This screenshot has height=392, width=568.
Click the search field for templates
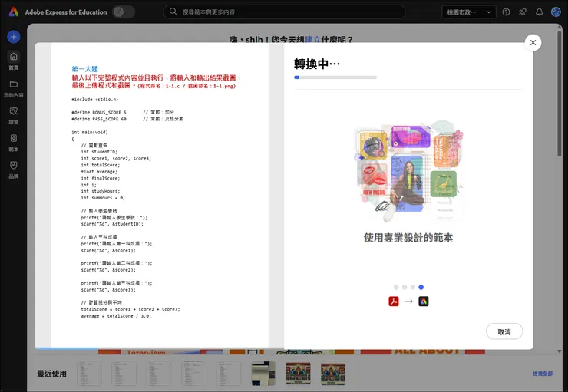(284, 12)
